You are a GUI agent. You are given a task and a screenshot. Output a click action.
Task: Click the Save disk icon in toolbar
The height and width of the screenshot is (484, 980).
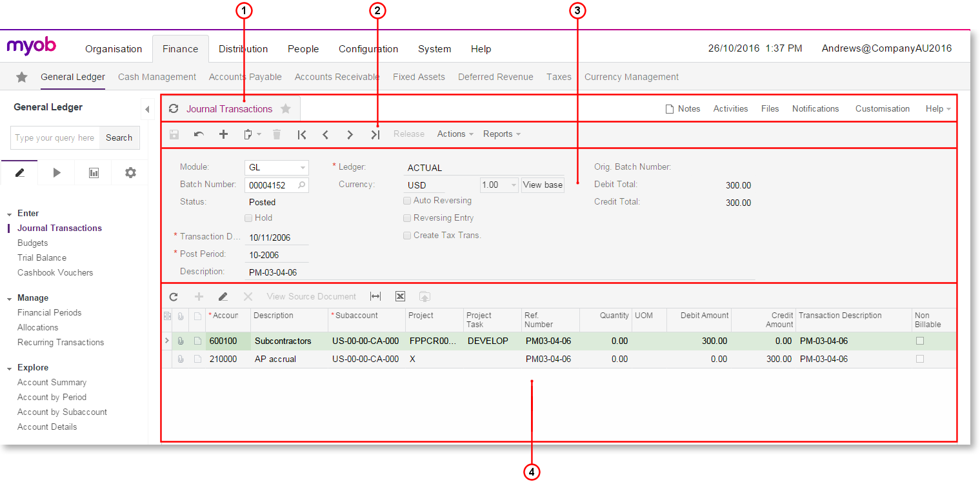174,134
